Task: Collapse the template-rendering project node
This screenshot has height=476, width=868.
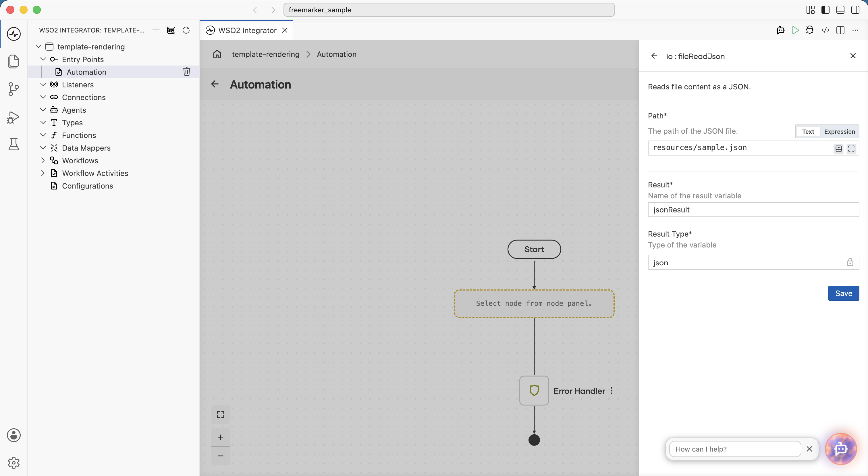Action: (38, 46)
